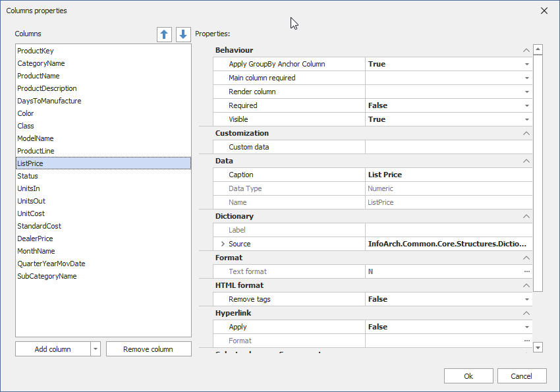Expand the Dictionary Source property
Image resolution: width=560 pixels, height=392 pixels.
223,244
